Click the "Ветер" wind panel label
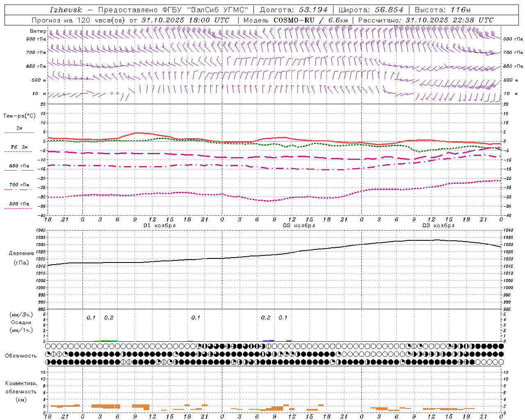 pos(38,31)
